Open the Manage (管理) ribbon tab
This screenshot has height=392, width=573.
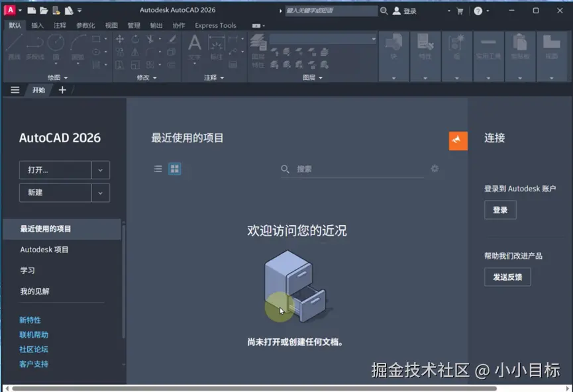[134, 25]
